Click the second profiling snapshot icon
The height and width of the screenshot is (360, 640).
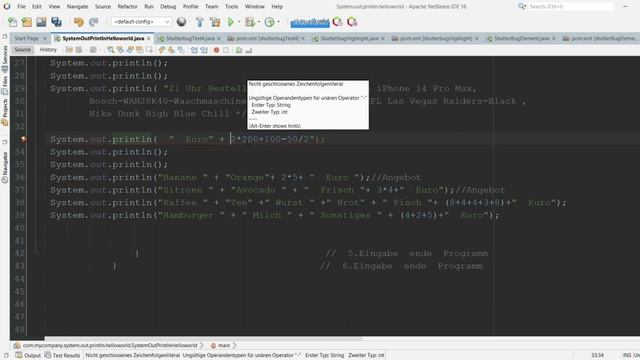pyautogui.click(x=352, y=22)
